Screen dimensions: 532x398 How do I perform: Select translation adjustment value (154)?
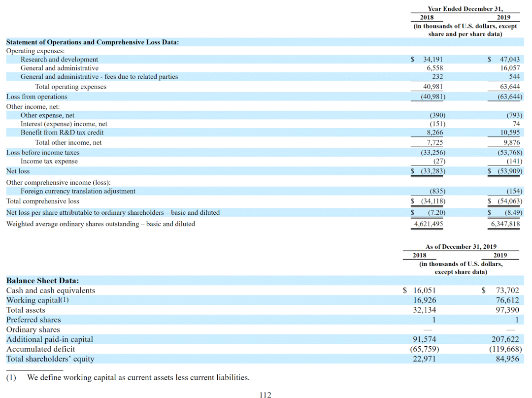[x=514, y=192]
